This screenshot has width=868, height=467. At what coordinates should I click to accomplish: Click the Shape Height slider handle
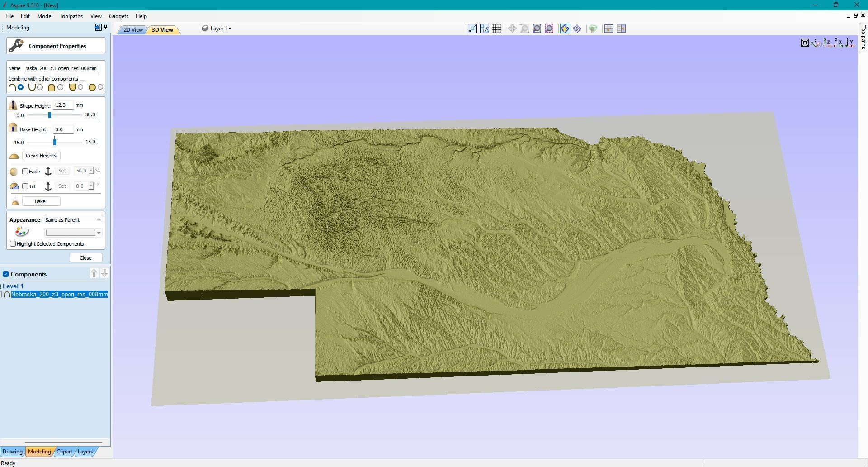(x=50, y=115)
